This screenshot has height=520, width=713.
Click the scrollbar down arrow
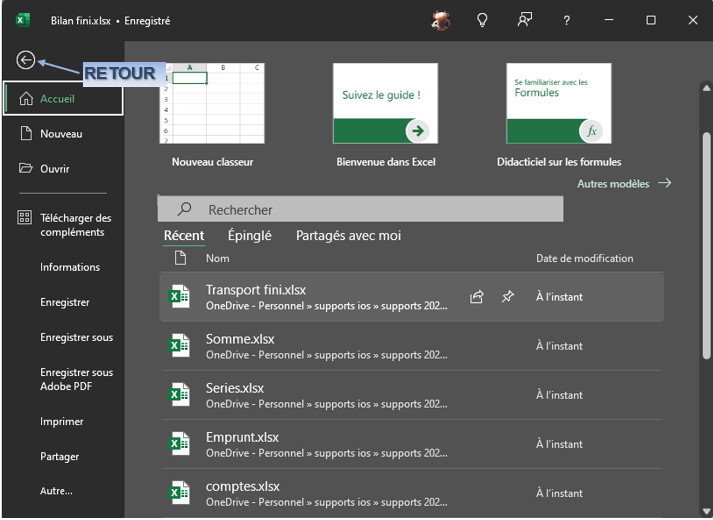tap(706, 510)
